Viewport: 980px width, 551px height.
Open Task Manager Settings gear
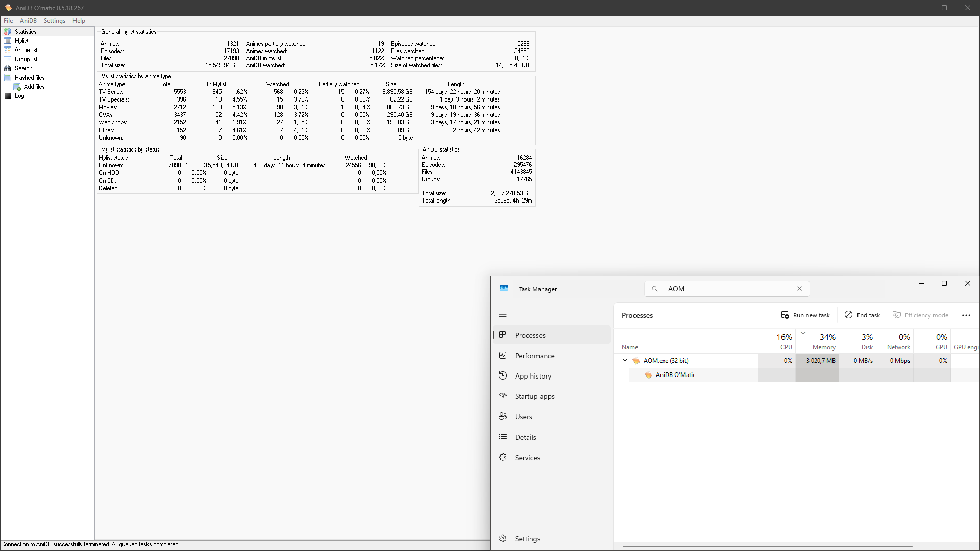click(x=503, y=539)
